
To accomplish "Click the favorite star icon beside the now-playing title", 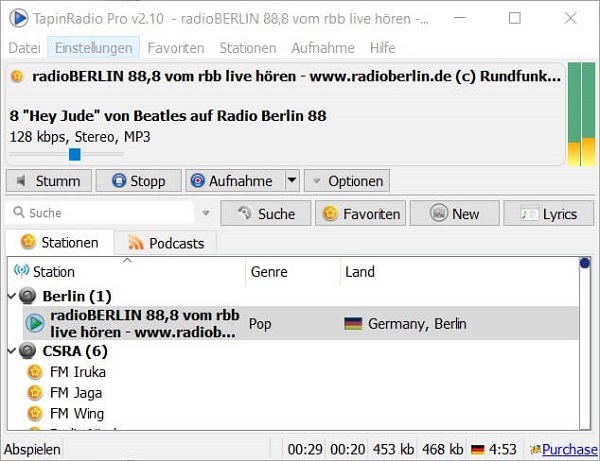I will click(x=16, y=76).
